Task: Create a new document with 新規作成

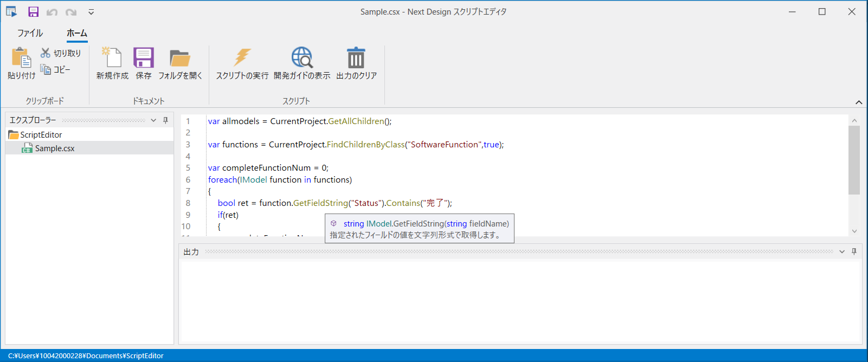Action: click(x=112, y=63)
